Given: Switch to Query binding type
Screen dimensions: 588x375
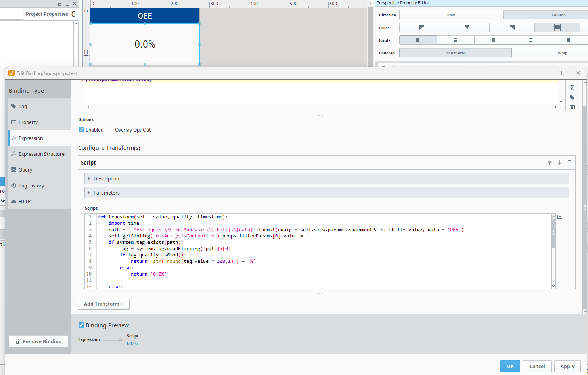Looking at the screenshot, I should 25,170.
